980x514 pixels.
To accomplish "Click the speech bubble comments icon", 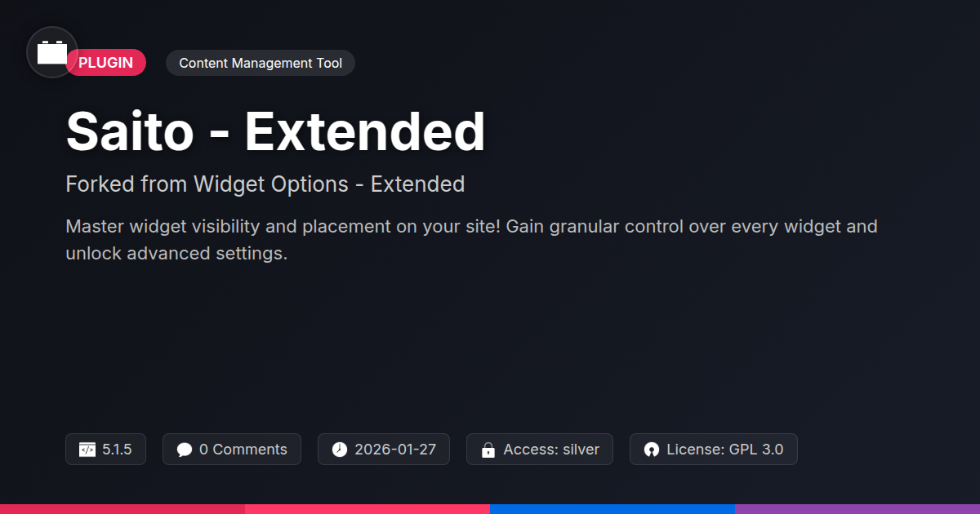I will tap(185, 450).
